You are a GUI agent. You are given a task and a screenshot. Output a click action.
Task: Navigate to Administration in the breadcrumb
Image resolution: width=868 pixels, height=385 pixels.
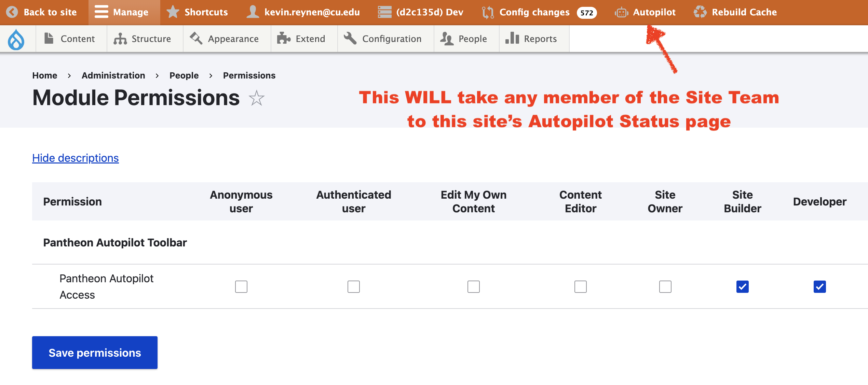pos(113,75)
